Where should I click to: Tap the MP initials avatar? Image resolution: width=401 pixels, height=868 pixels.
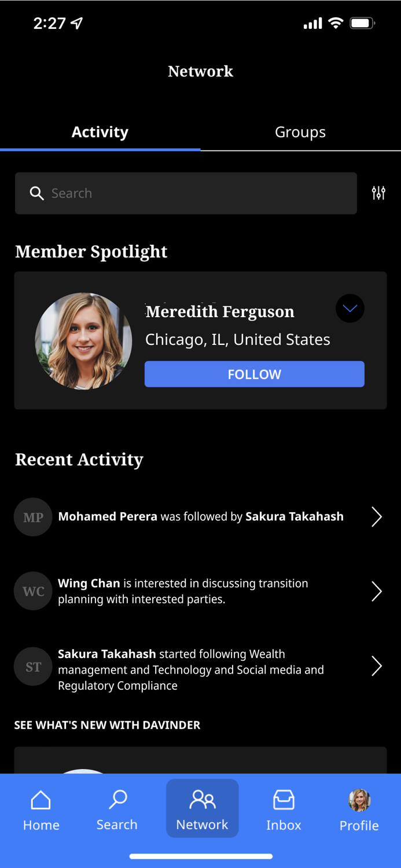pos(33,517)
